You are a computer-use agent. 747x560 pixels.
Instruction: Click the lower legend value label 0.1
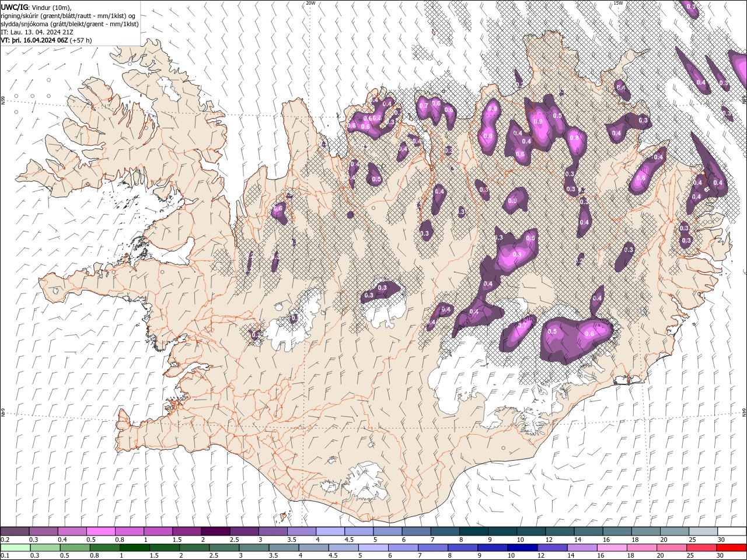click(x=5, y=555)
